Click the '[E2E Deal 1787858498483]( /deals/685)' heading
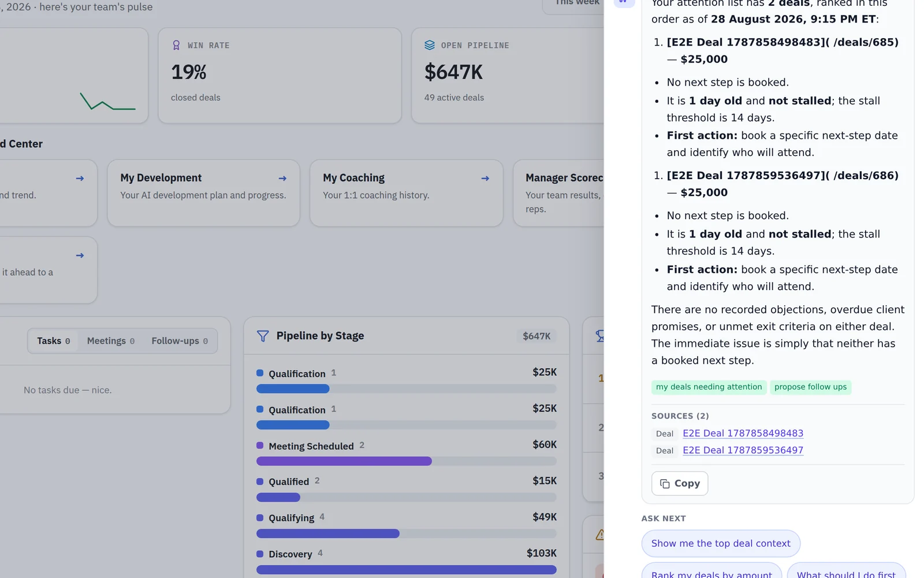Screen dimensions: 924x578 click(783, 42)
